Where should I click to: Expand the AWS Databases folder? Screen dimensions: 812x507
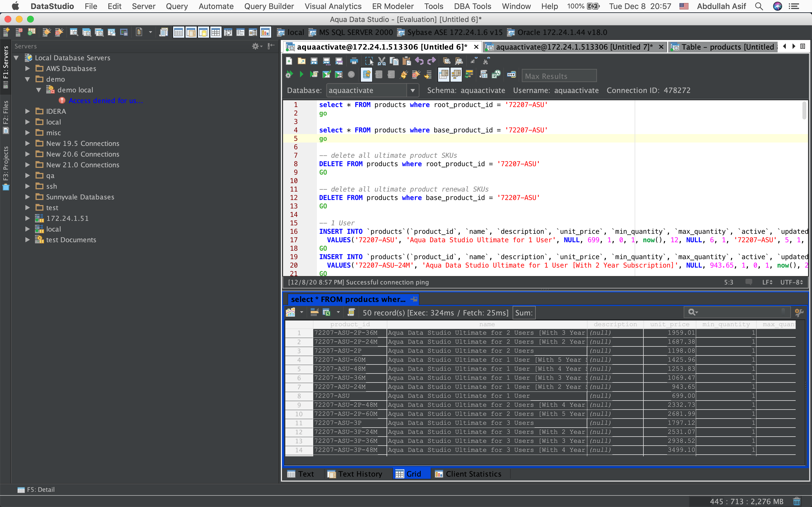(x=28, y=68)
